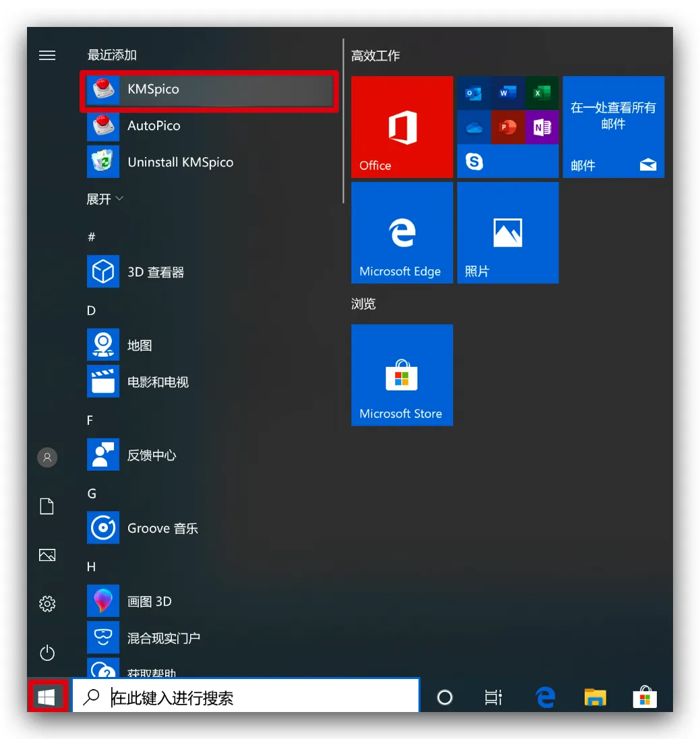This screenshot has height=739, width=700.
Task: Expand the hamburger menu in Start
Action: (47, 55)
